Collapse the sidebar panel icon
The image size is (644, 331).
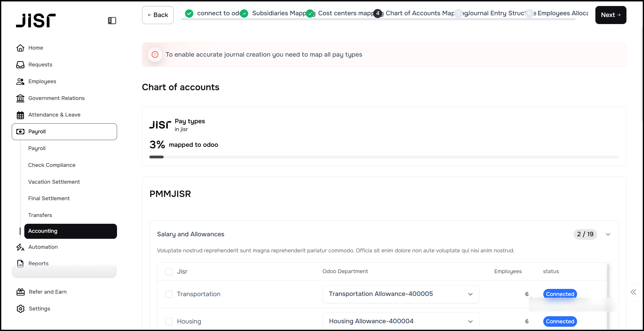[x=112, y=21]
